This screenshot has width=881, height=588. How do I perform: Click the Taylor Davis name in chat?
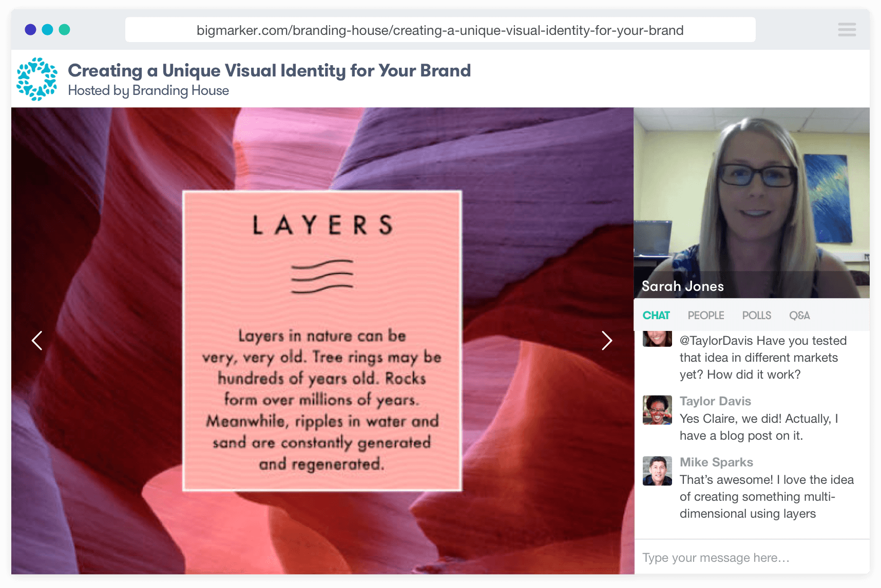715,401
